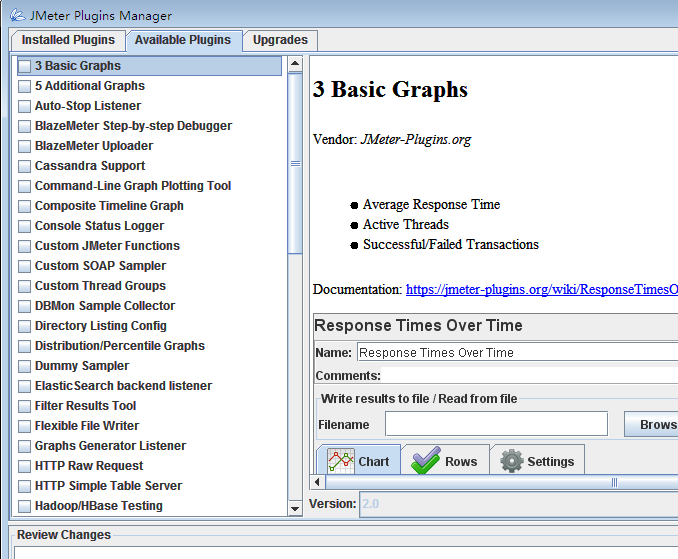Click the plugin list vertical scrollbar thumb

295,163
